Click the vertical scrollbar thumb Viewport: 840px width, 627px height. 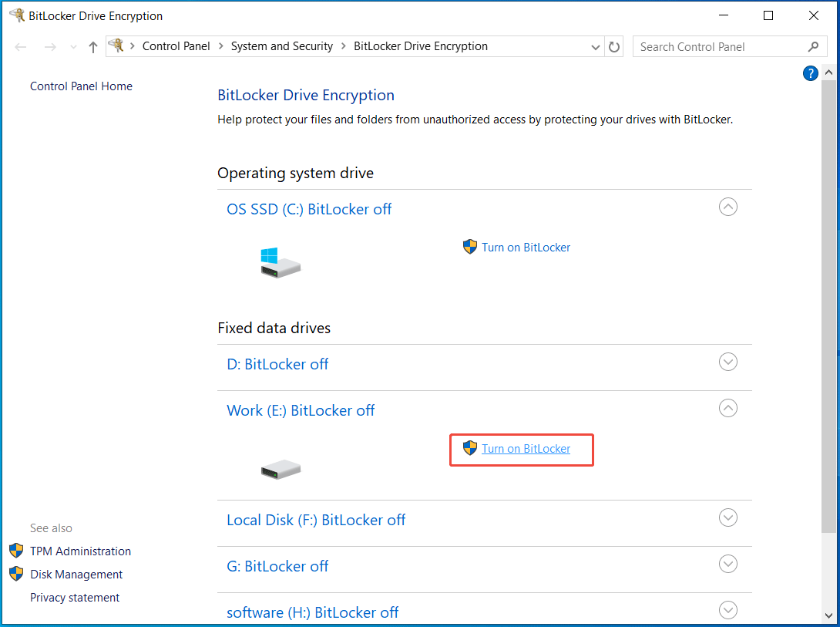pyautogui.click(x=828, y=305)
